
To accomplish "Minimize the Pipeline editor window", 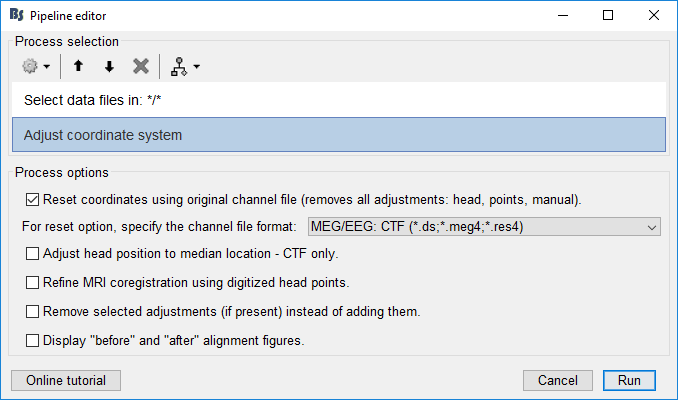I will (x=562, y=16).
